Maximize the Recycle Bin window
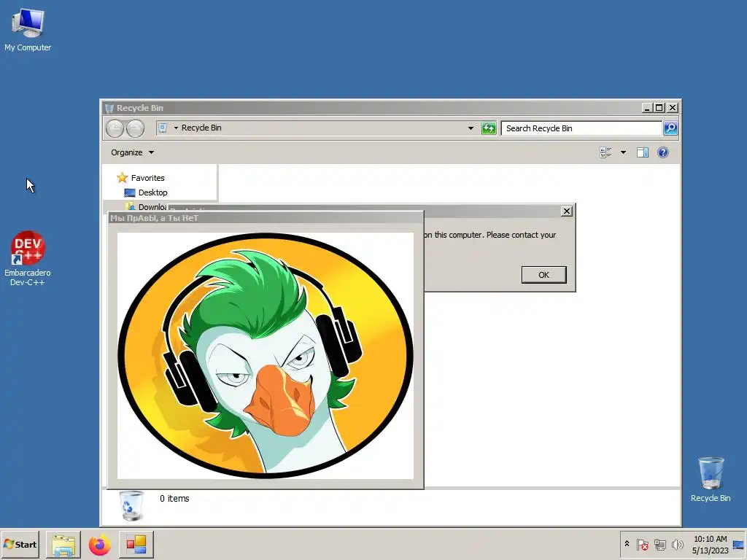Screen dimensions: 747x560 pos(659,108)
